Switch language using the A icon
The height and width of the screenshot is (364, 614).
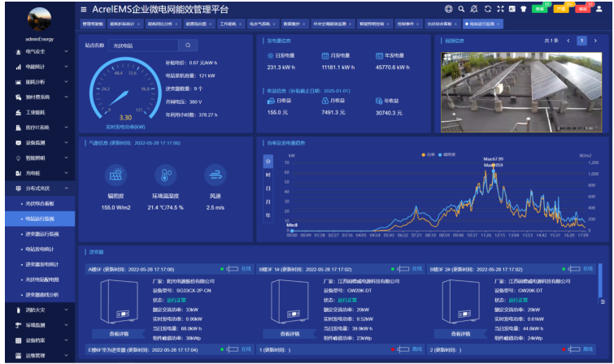coord(512,9)
